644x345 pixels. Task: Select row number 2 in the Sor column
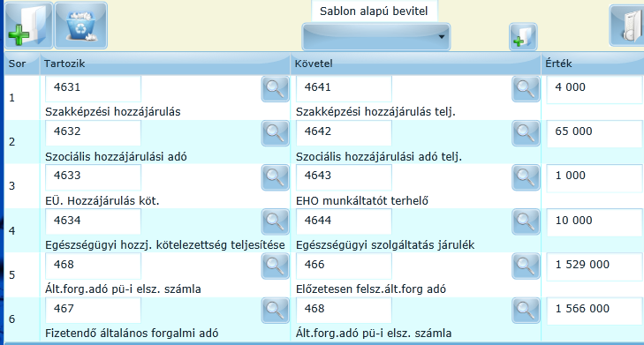coord(11,142)
